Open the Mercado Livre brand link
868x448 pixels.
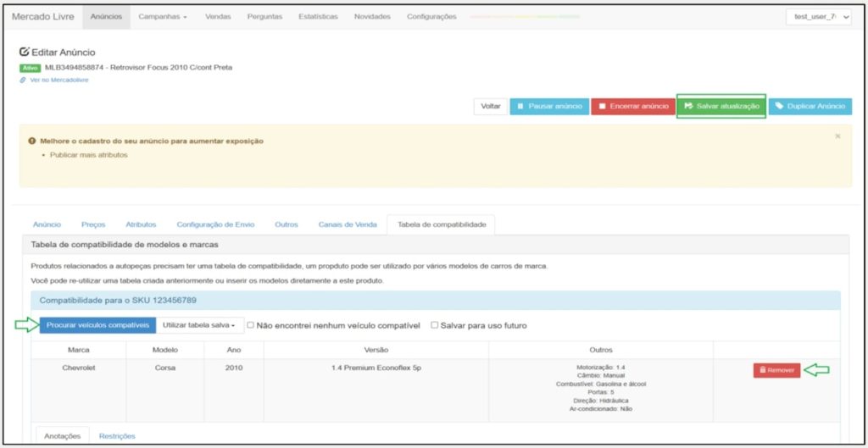pos(43,17)
